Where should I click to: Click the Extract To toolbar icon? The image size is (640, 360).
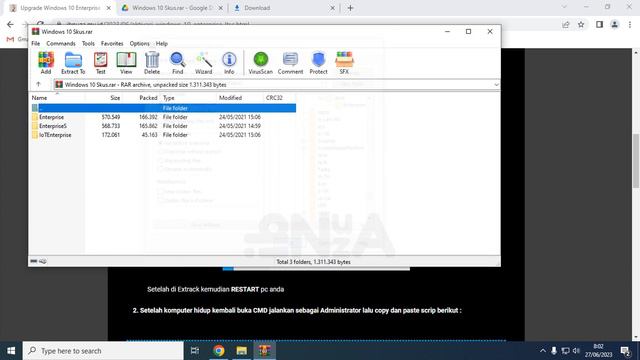(73, 62)
